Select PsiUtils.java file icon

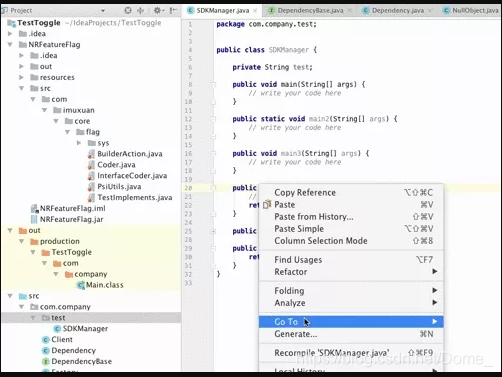coord(91,187)
